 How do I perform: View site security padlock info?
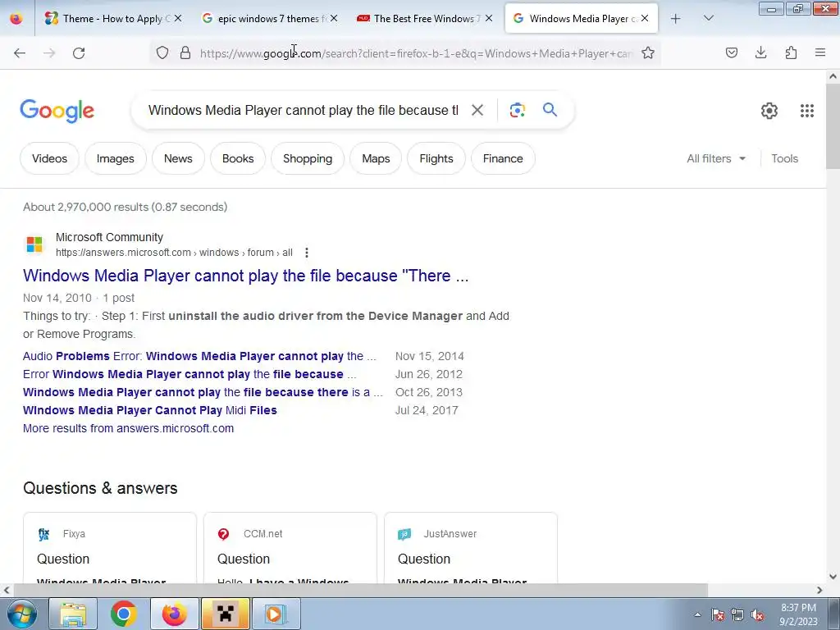pyautogui.click(x=185, y=52)
